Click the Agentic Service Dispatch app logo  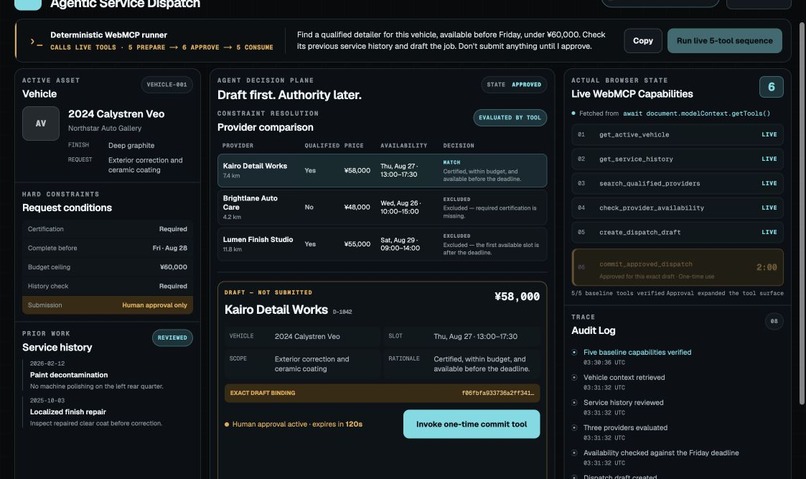(x=28, y=5)
